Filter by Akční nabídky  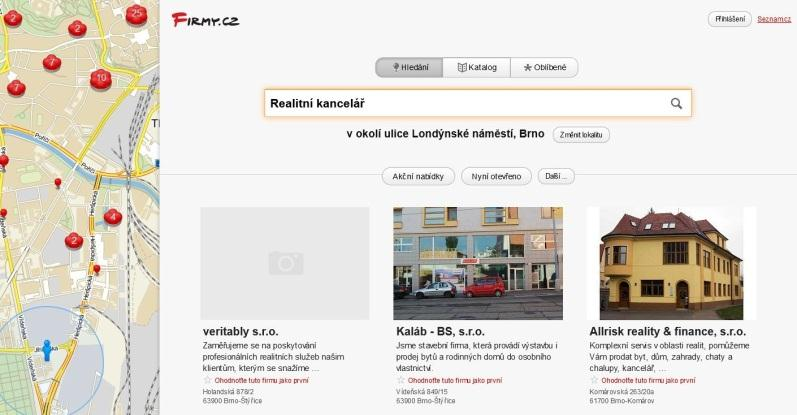(418, 176)
